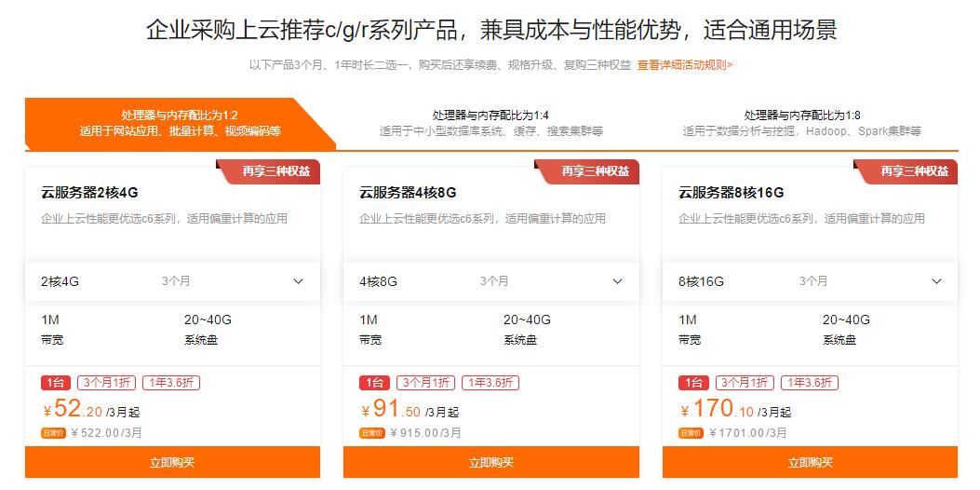Viewport: 980px width, 490px height.
Task: Click 日常价 icon beside ¥522.00/3月
Action: [53, 432]
